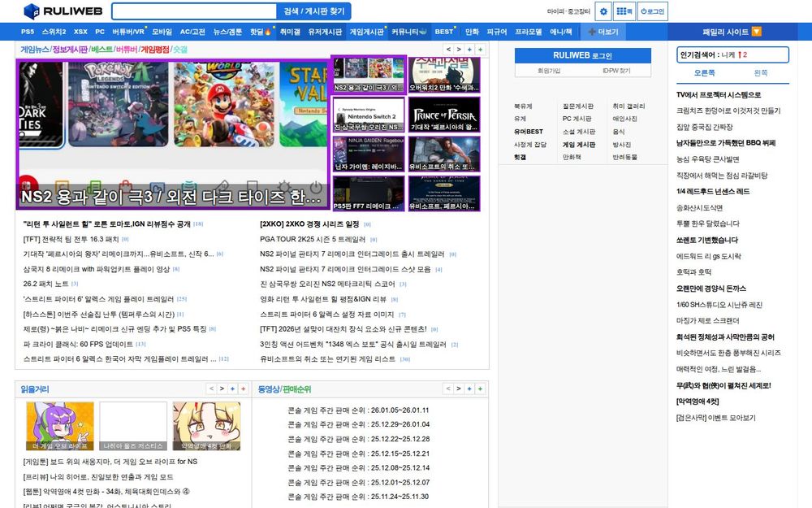Switch to the 게임뉴스 tab
812x508 pixels.
(35, 50)
